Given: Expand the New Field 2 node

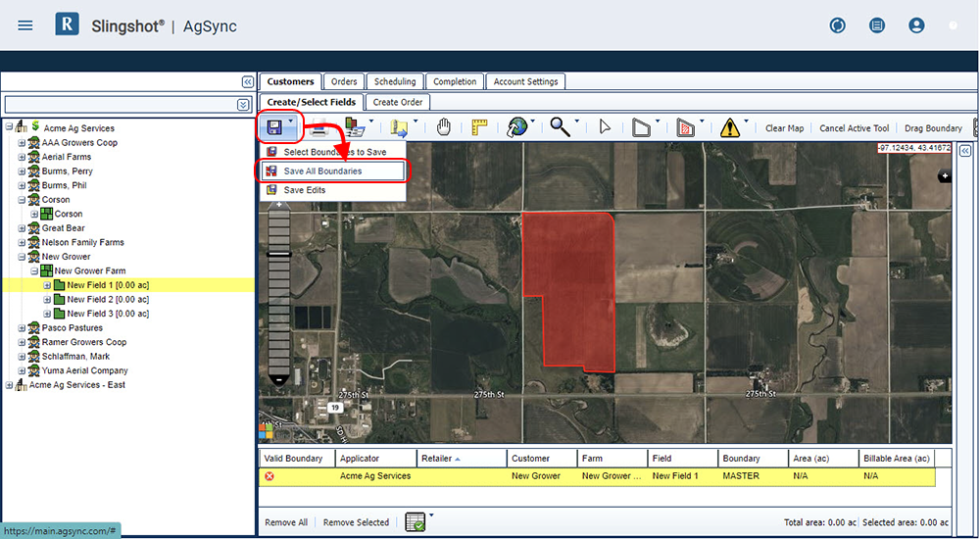Looking at the screenshot, I should pyautogui.click(x=47, y=300).
